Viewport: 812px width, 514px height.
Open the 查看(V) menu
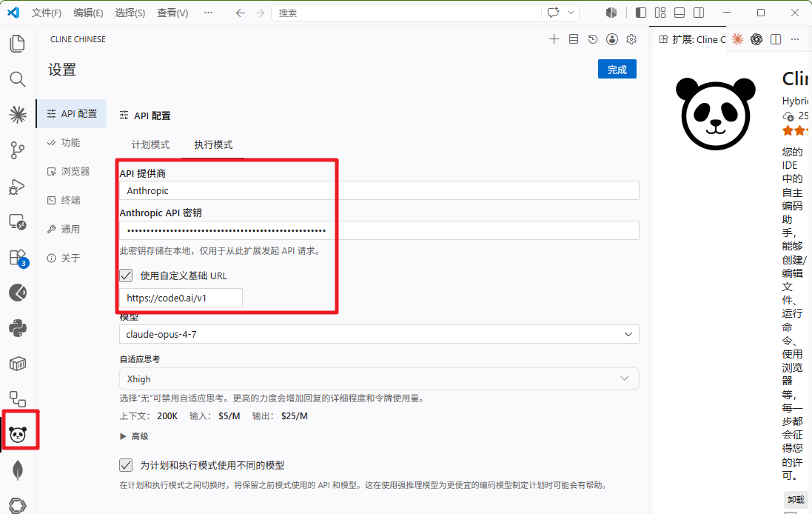coord(172,13)
